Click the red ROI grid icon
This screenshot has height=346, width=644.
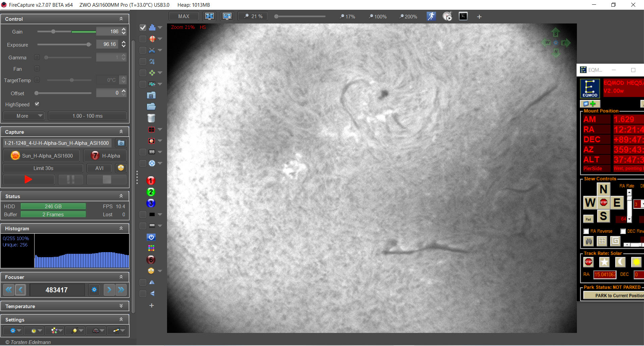[x=152, y=129]
